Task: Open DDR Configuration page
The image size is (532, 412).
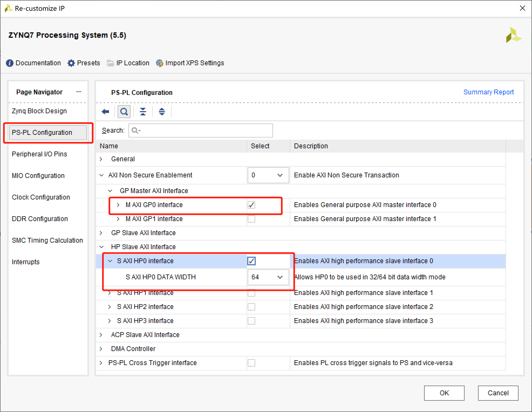Action: tap(40, 219)
